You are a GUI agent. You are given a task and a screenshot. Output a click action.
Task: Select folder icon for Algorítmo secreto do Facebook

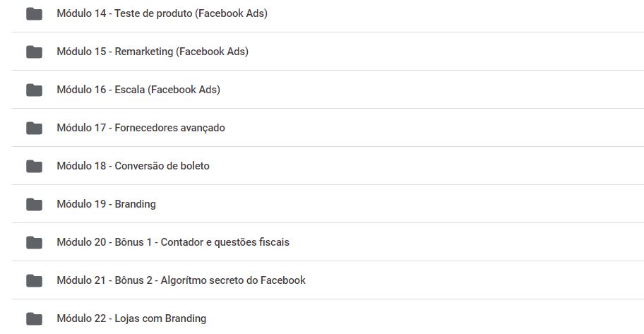point(34,280)
